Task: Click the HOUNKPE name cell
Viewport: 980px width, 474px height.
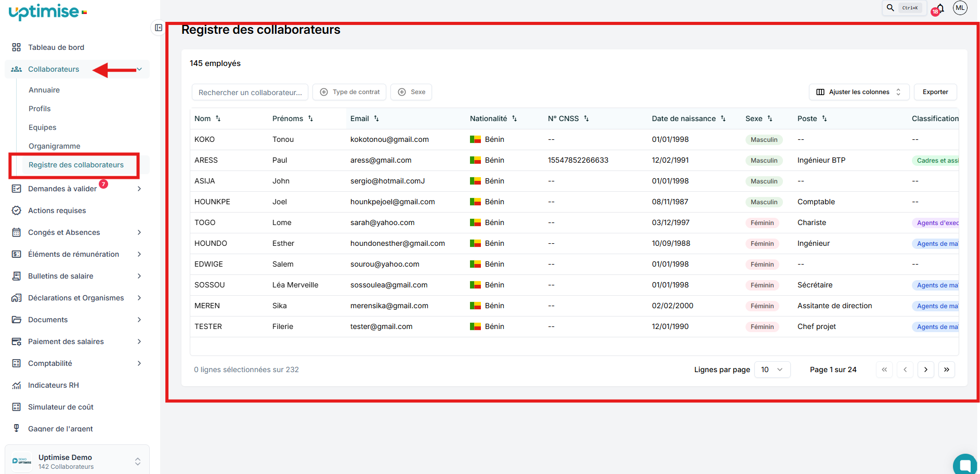Action: (212, 202)
